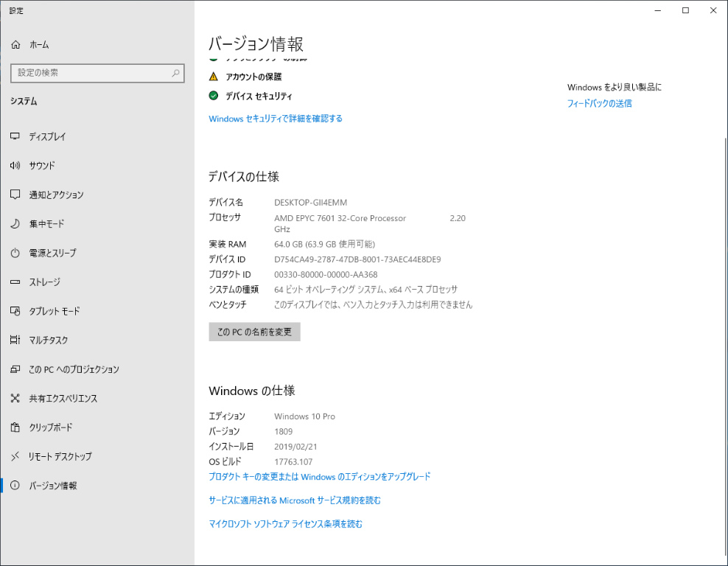728x566 pixels.
Task: Focus the 設定の検索 search field
Action: [x=97, y=73]
